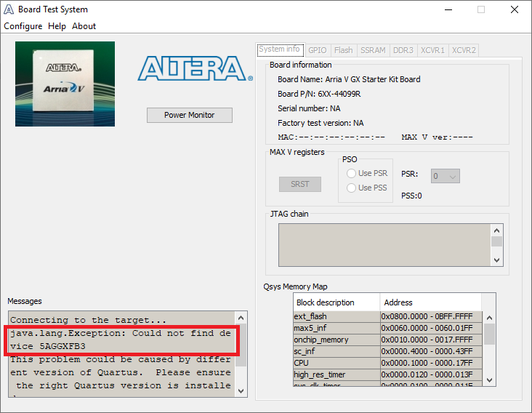Click the Board Test System title bar icon

click(x=9, y=9)
